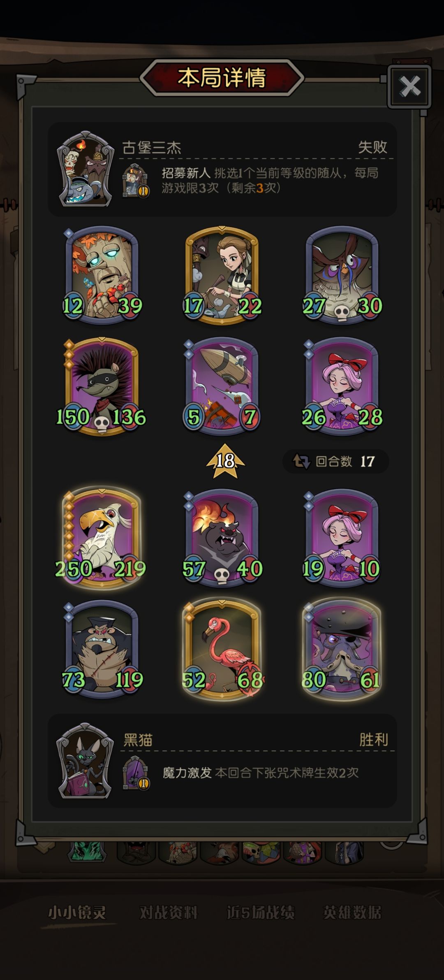
Task: Open the 近5场战绩 tab
Action: 260,913
